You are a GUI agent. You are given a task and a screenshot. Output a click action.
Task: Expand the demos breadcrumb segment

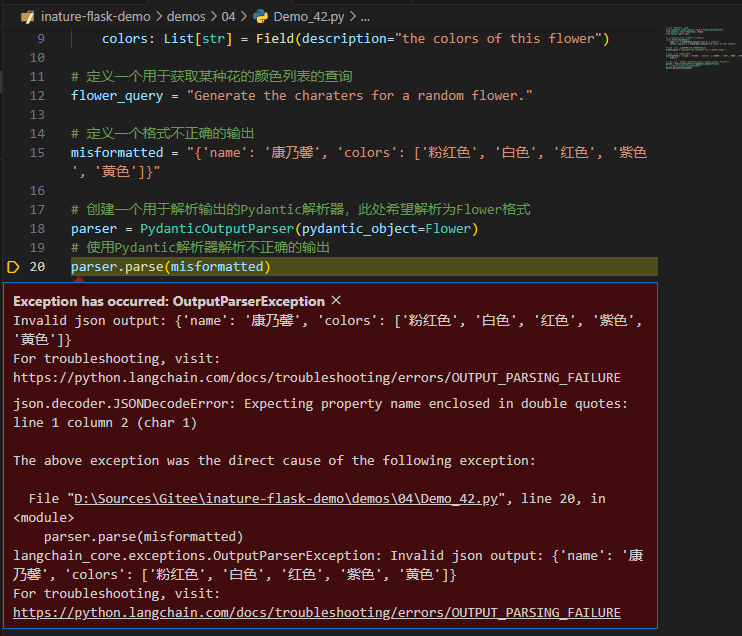pos(186,17)
